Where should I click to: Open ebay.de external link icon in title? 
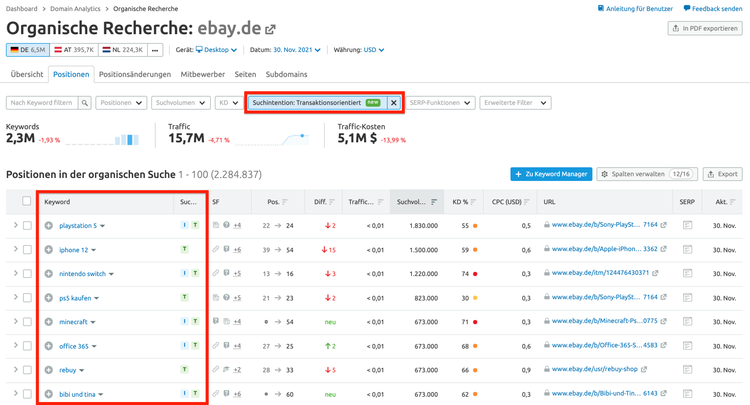(270, 30)
